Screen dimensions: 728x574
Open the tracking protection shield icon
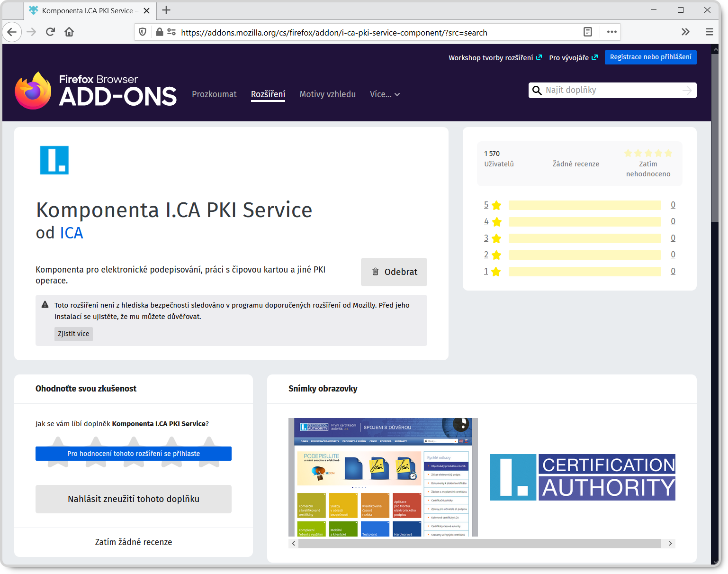[x=143, y=32]
